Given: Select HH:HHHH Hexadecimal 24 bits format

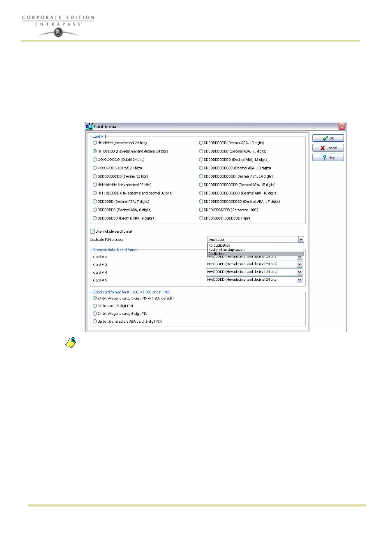Looking at the screenshot, I should [x=95, y=143].
